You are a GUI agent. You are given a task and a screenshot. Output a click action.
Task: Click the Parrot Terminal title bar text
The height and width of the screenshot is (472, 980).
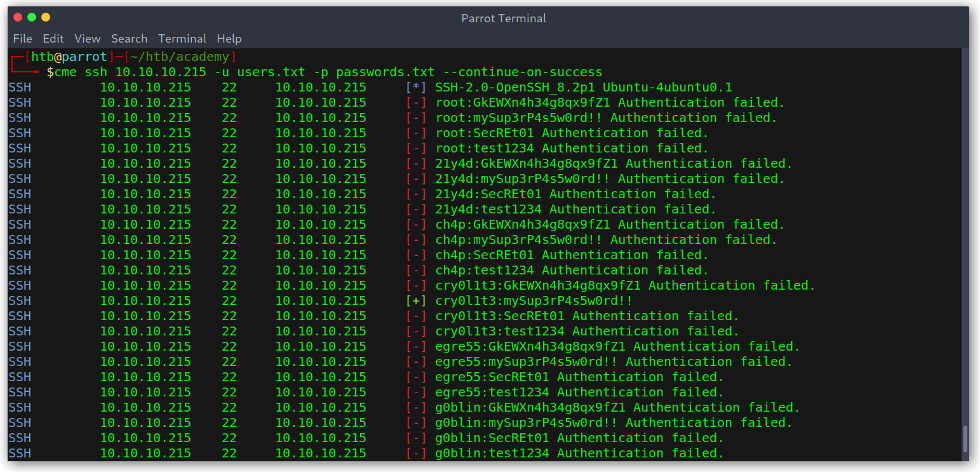coord(504,18)
